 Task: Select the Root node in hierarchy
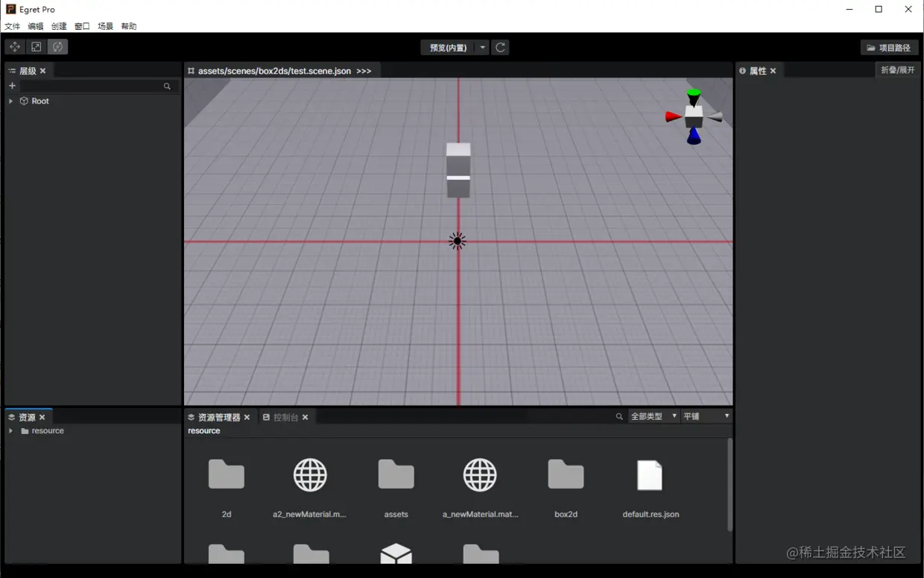click(x=40, y=101)
